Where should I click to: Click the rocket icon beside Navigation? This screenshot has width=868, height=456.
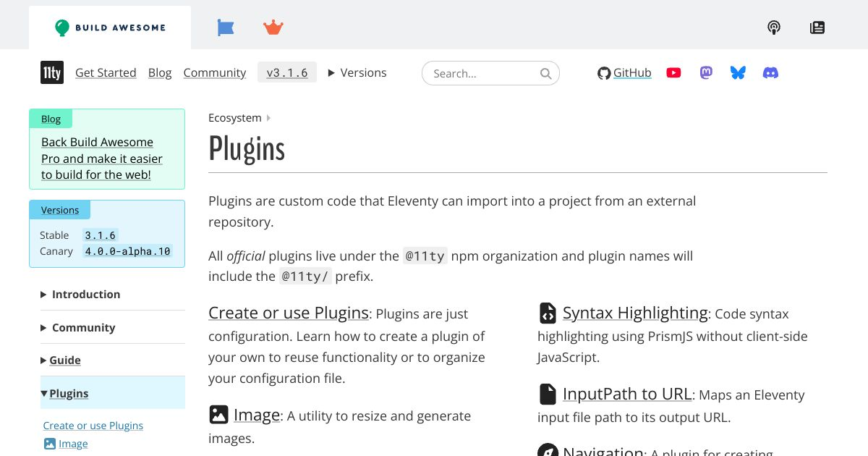[x=548, y=450]
